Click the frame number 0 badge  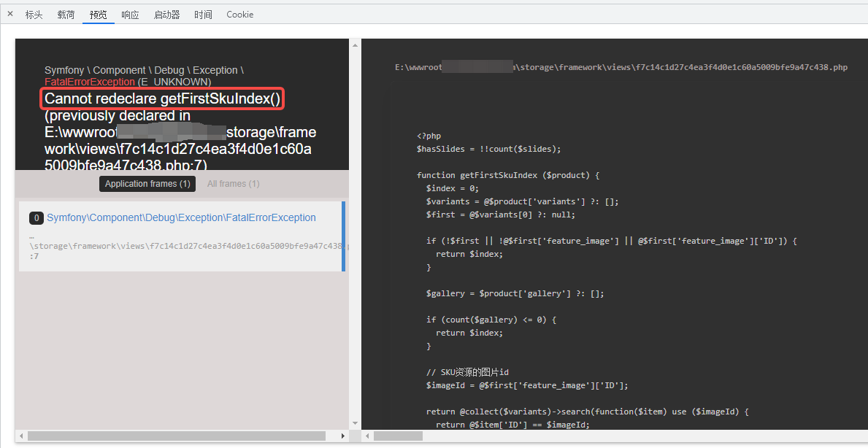point(36,218)
